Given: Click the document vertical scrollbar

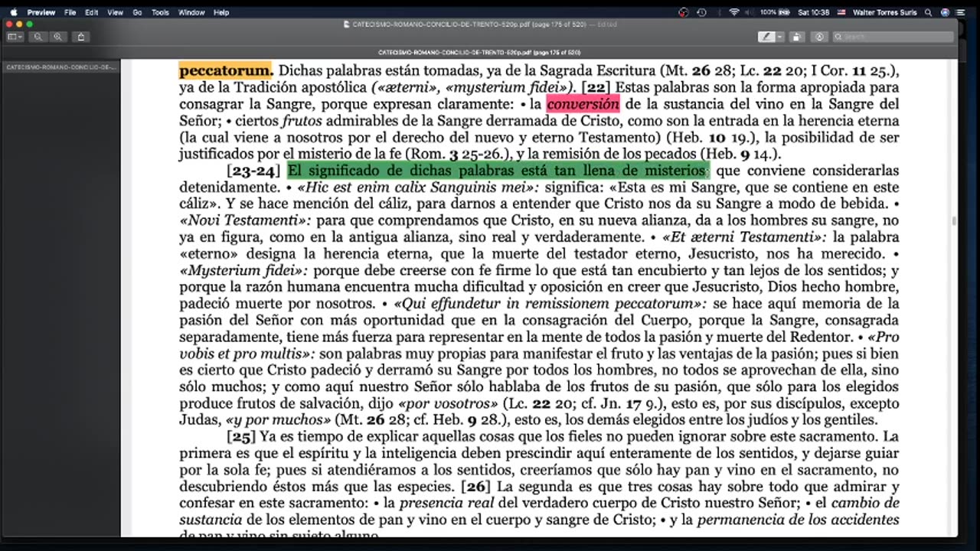Looking at the screenshot, I should coord(953,221).
